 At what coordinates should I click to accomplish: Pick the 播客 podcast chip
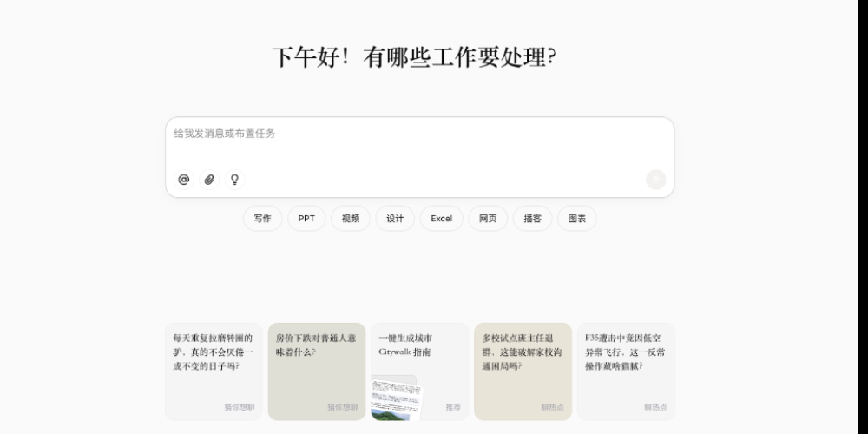pyautogui.click(x=532, y=219)
